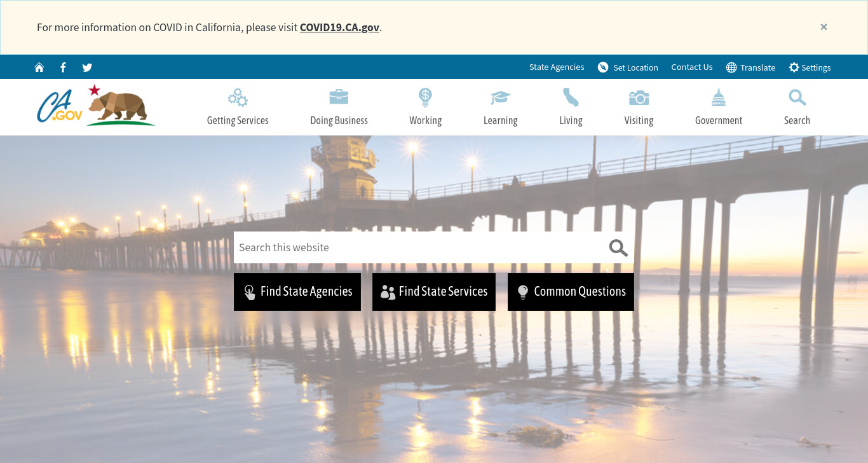Open the Getting Services menu label

click(238, 120)
